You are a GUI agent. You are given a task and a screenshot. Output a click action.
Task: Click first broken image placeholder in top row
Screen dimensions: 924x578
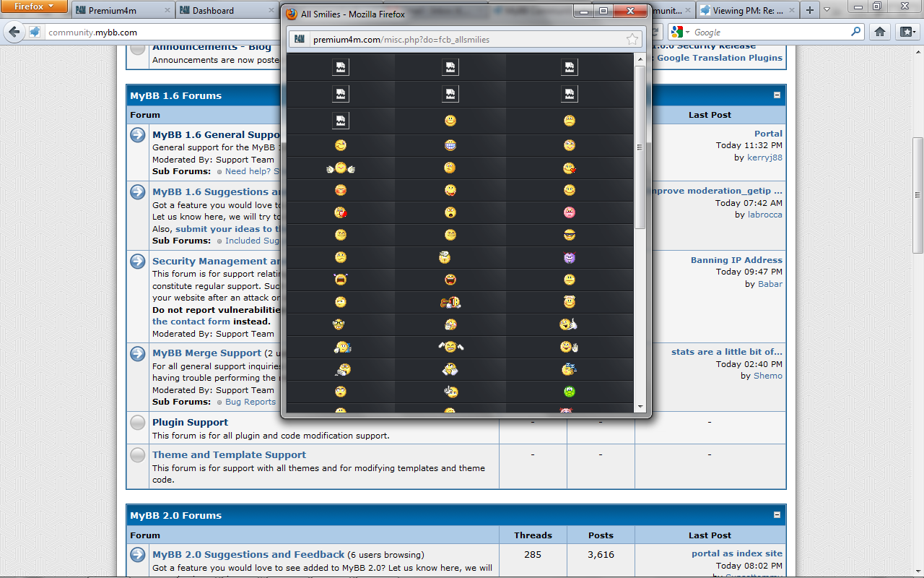point(341,67)
